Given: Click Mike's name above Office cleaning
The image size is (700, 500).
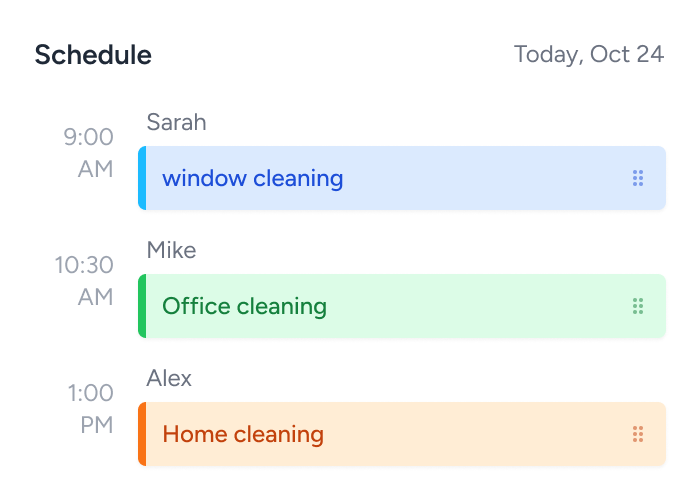Looking at the screenshot, I should [171, 250].
